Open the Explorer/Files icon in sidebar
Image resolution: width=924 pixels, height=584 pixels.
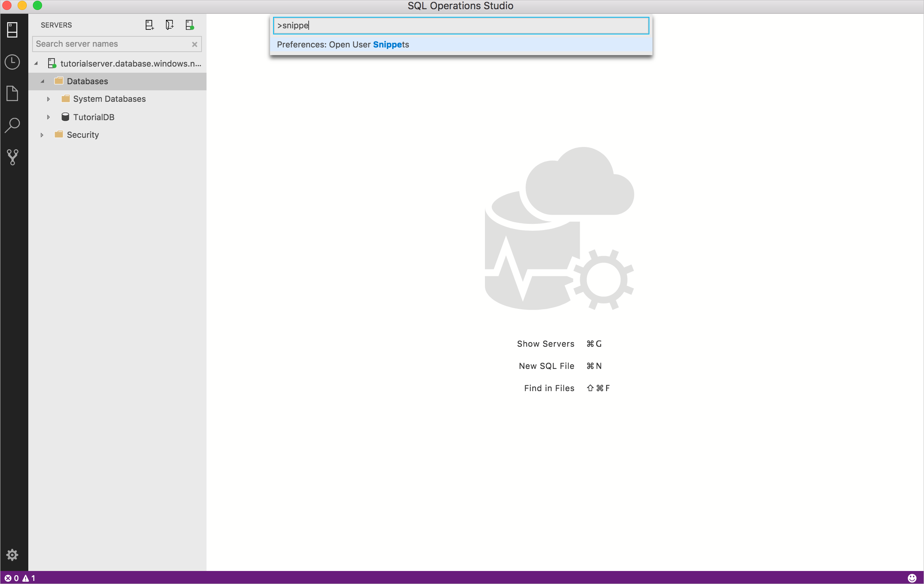(11, 93)
